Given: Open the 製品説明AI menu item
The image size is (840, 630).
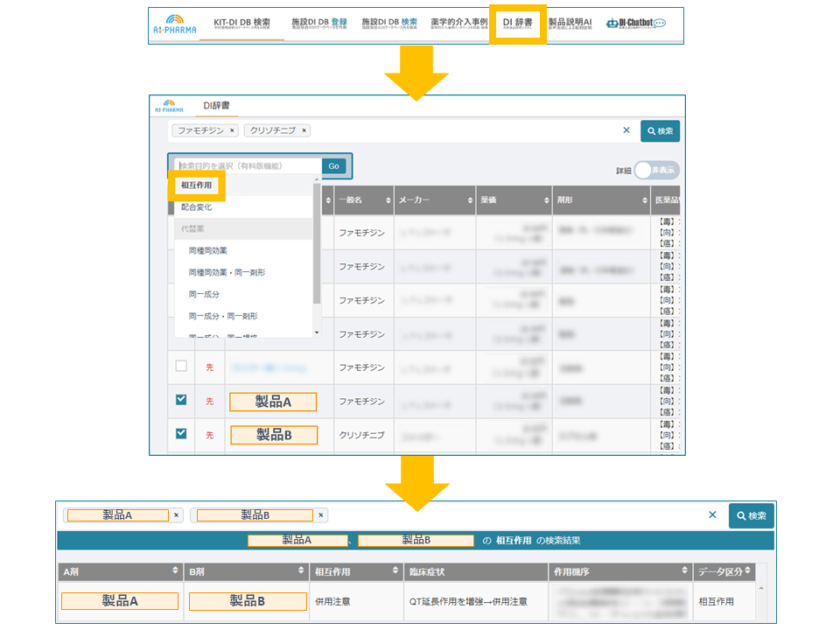Looking at the screenshot, I should 570,24.
